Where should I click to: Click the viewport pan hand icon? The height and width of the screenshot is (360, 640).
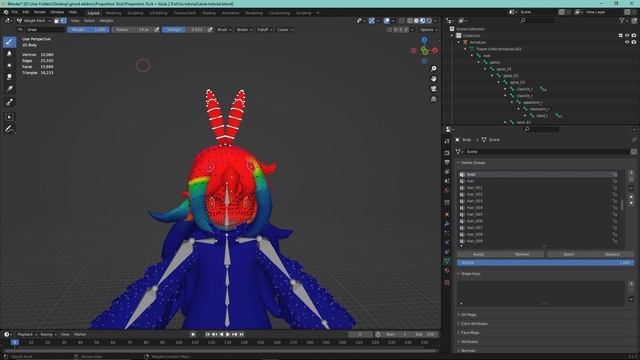coord(433,78)
